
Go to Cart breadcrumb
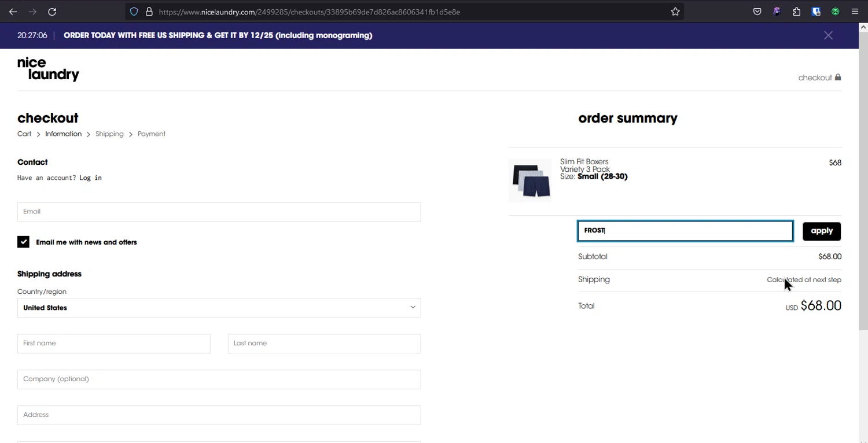point(24,134)
